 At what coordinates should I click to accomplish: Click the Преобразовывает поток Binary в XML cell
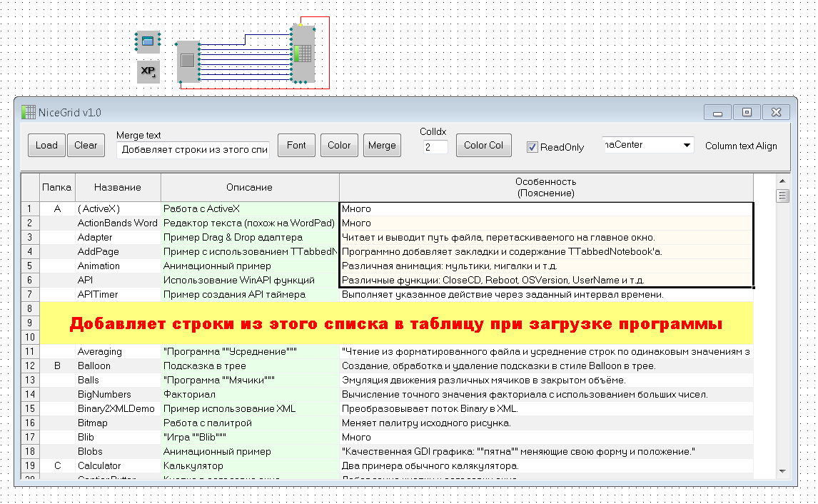point(546,408)
